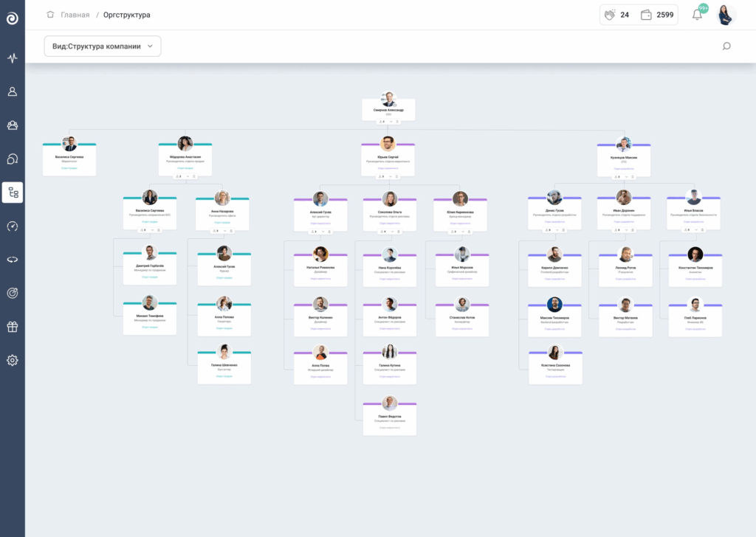This screenshot has height=537, width=756.
Task: Click the org structure tree icon in sidebar
Action: (13, 193)
